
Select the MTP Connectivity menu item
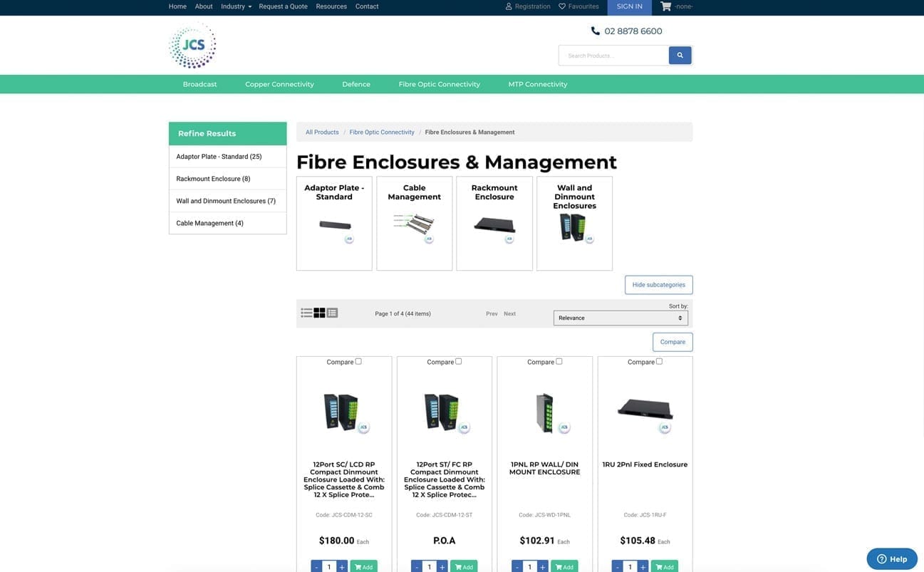pos(538,83)
